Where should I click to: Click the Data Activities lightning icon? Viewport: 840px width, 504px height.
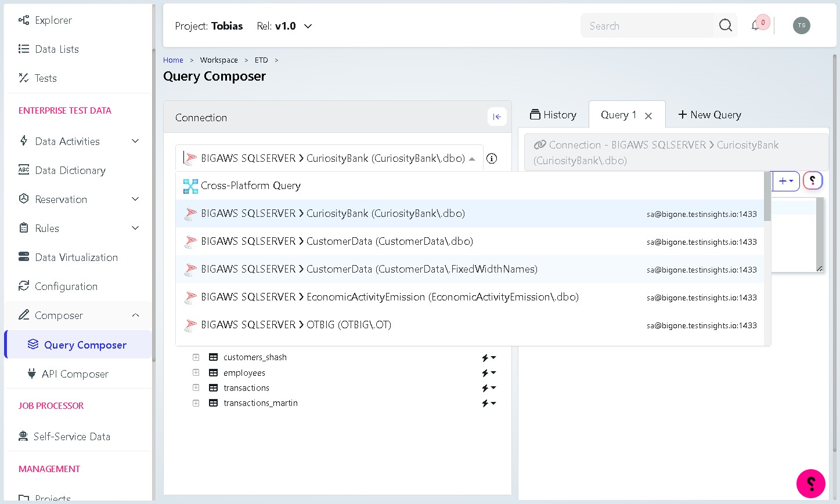pos(24,141)
